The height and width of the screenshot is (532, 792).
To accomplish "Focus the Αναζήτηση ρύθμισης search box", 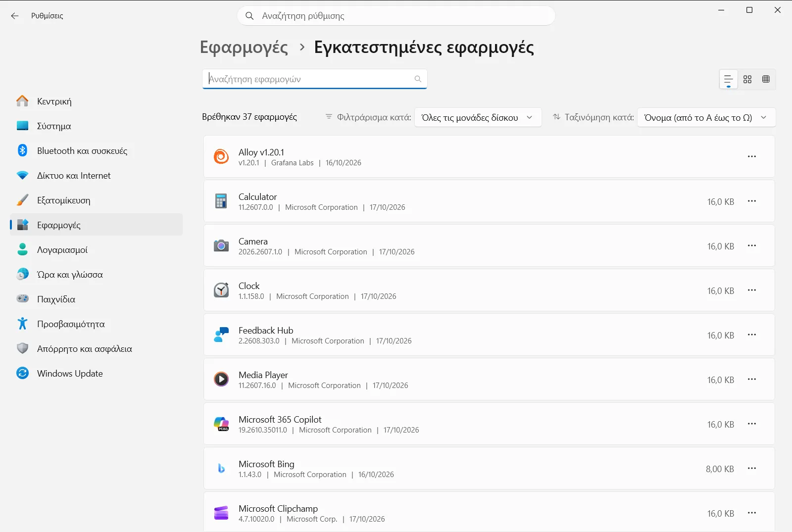I will (396, 16).
